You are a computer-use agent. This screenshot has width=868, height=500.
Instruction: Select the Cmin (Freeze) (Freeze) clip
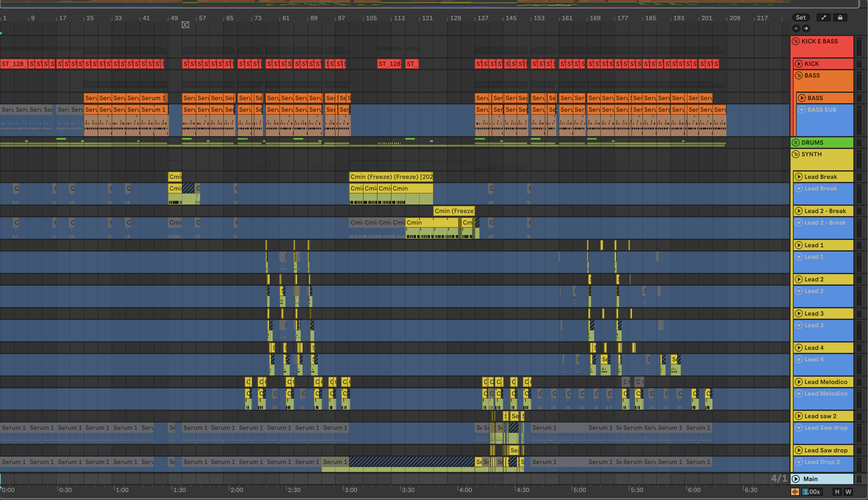click(391, 177)
